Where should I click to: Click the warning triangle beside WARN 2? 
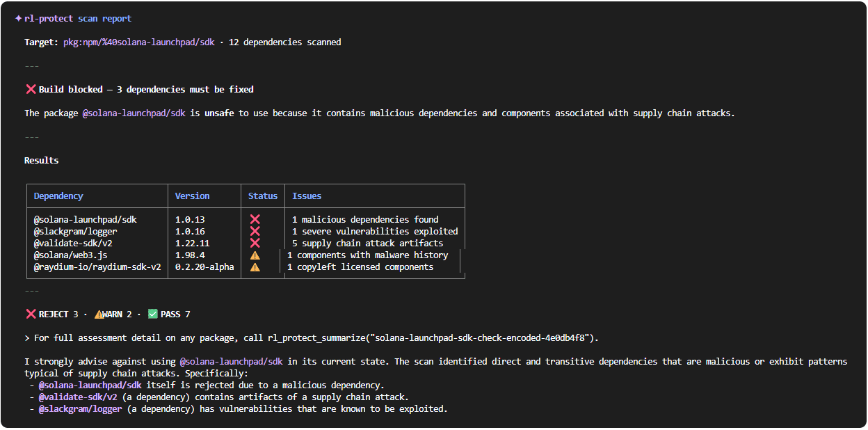[x=97, y=314]
